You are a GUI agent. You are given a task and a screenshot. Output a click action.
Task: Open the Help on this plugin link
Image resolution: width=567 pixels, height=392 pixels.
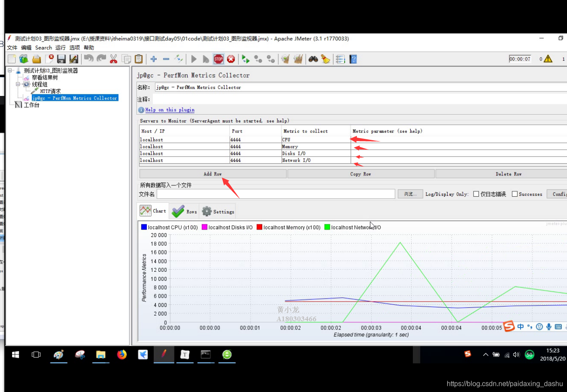click(x=170, y=110)
